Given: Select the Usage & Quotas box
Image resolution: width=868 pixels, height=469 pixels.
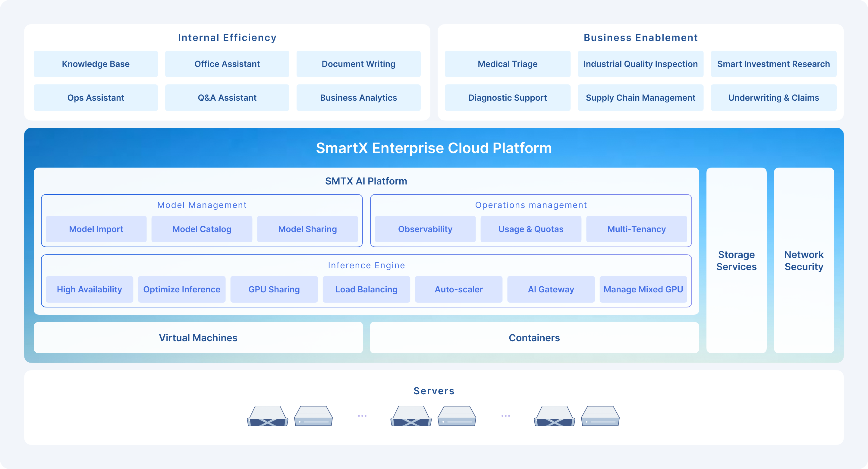Looking at the screenshot, I should [x=531, y=229].
